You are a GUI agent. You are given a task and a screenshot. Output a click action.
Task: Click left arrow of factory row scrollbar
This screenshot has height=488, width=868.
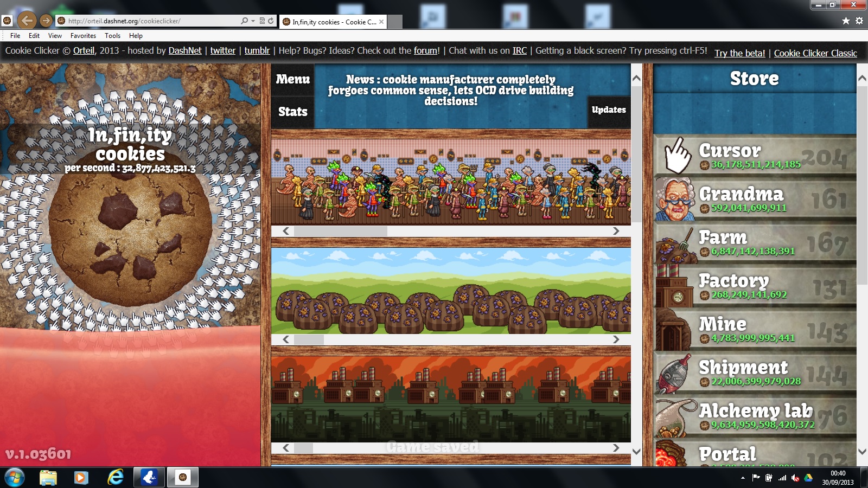point(286,448)
